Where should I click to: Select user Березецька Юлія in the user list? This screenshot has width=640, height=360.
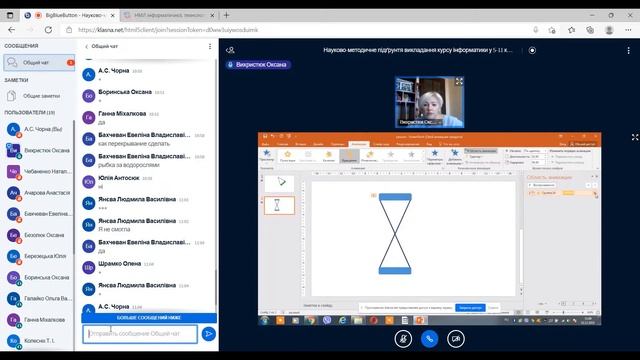pyautogui.click(x=39, y=256)
